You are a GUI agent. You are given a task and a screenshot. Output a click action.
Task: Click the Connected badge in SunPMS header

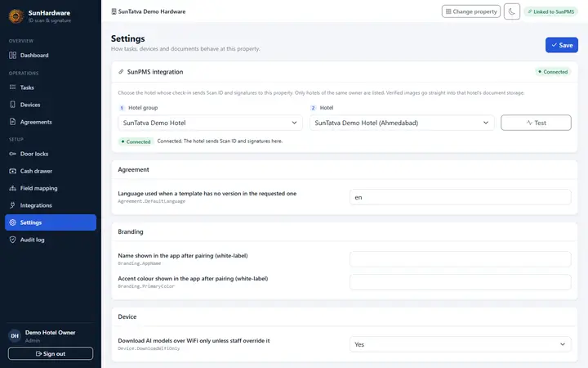553,72
